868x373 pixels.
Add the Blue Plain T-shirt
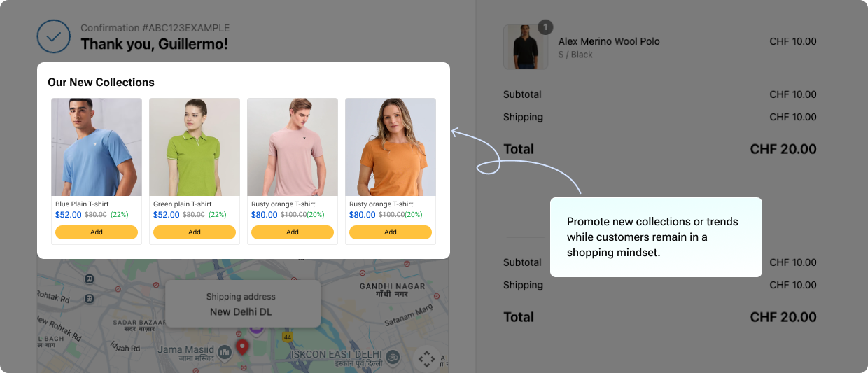click(97, 232)
